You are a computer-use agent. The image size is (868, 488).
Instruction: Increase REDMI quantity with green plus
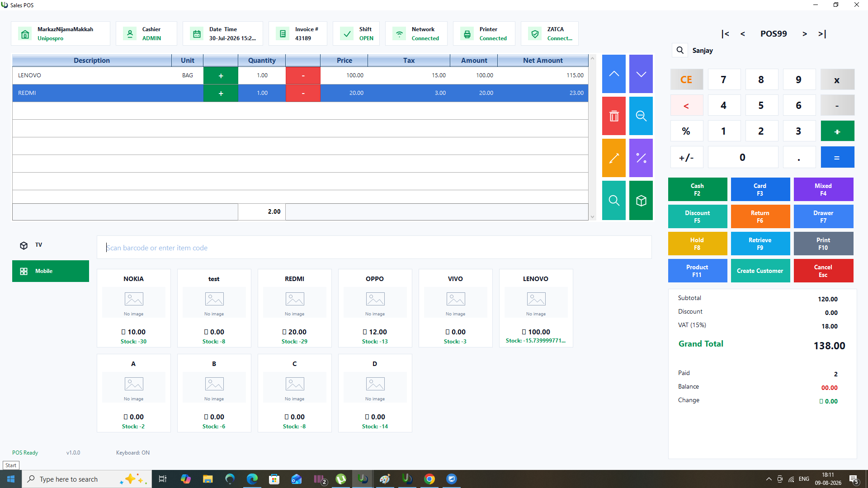pos(221,93)
